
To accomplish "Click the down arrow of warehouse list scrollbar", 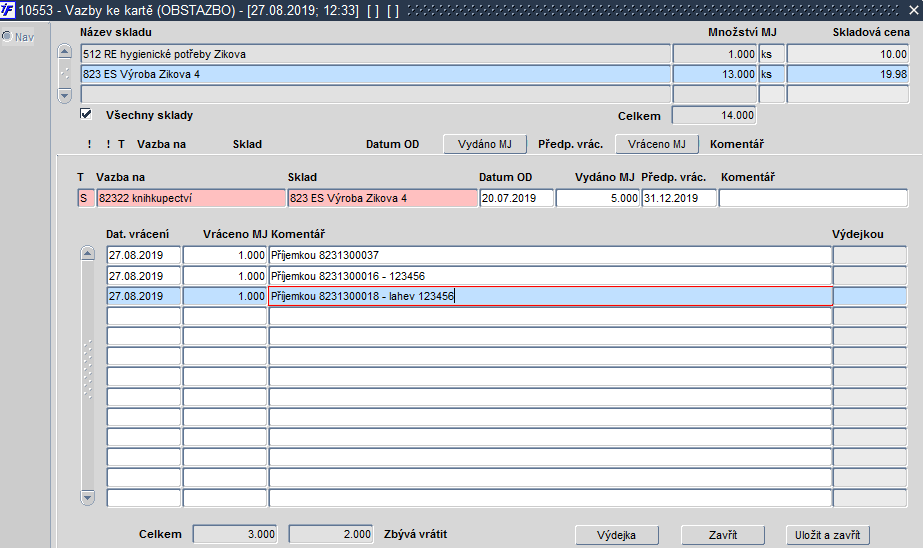I will [x=65, y=95].
